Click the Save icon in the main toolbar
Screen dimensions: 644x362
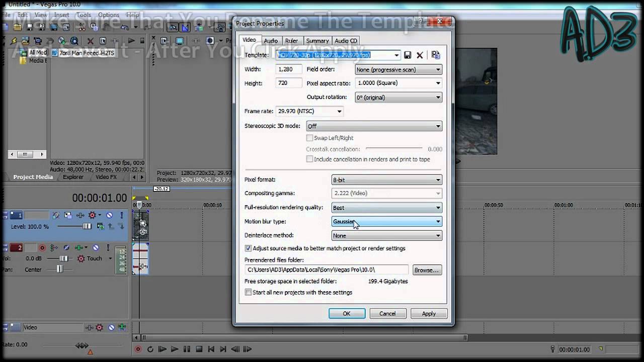(29, 28)
